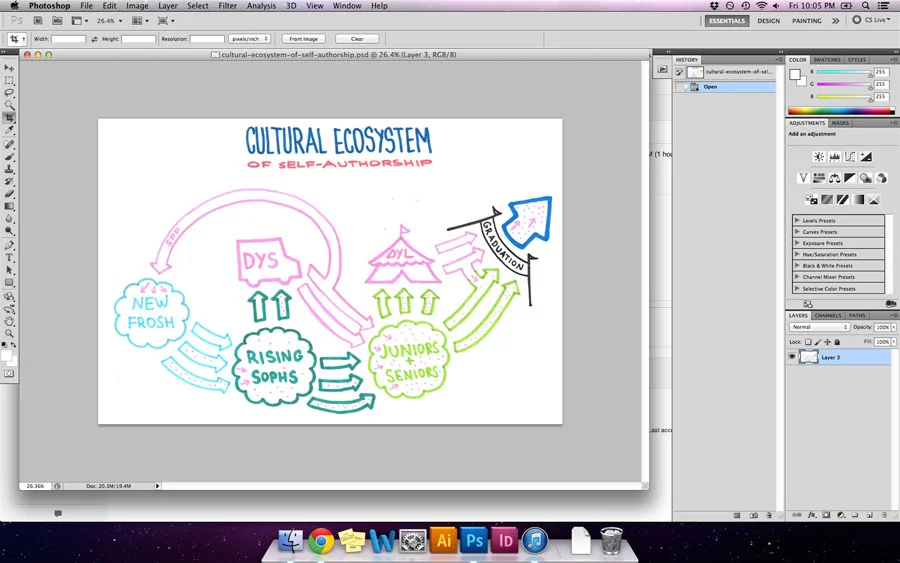This screenshot has width=900, height=563.
Task: Select the Open history state
Action: (725, 87)
